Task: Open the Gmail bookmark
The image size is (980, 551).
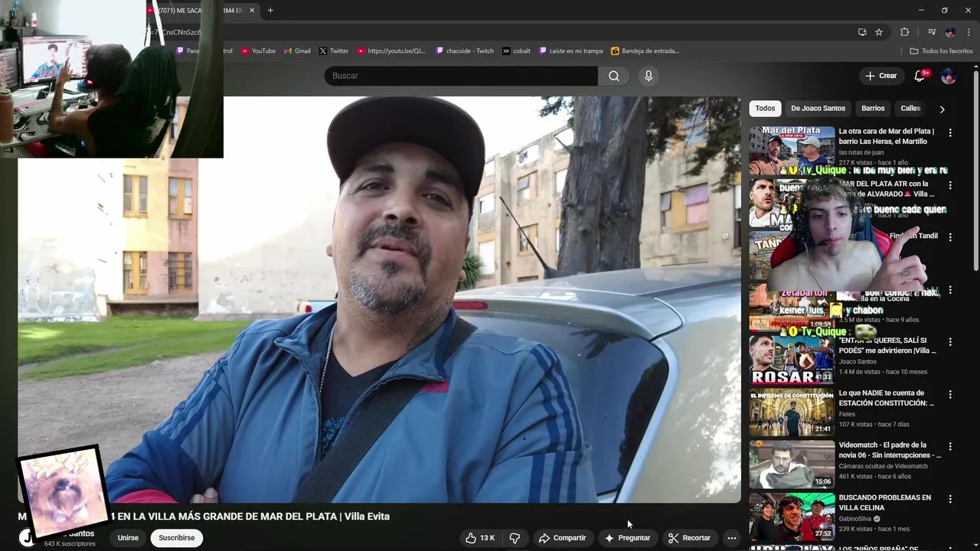Action: coord(297,51)
